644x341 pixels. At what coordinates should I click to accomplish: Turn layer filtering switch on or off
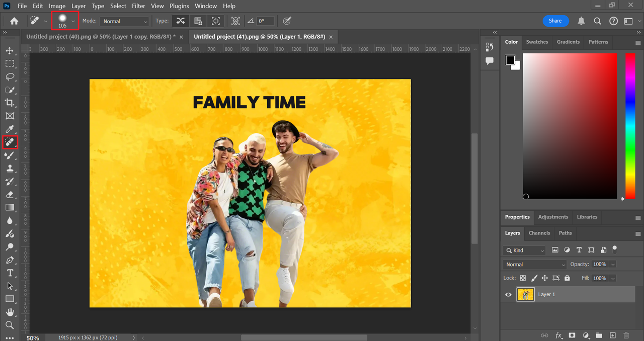(x=615, y=248)
